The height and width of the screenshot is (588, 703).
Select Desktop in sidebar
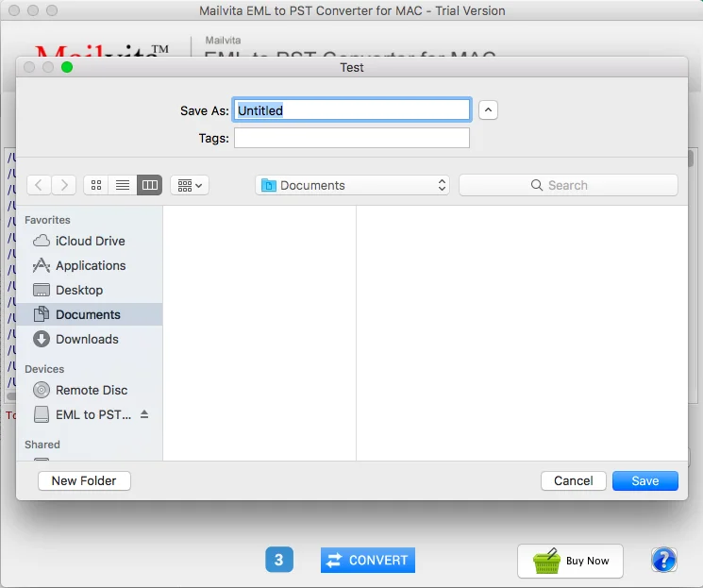click(90, 290)
